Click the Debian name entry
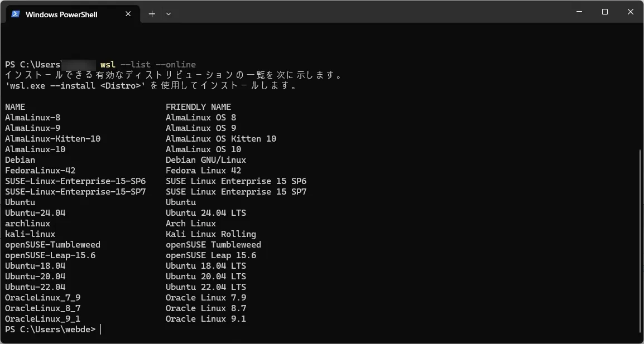The height and width of the screenshot is (344, 644). (20, 160)
